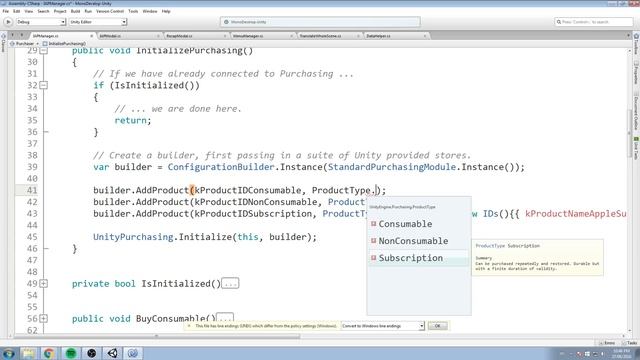Open the Document Outline side panel
Screen dimensions: 640x360
[x=636, y=111]
